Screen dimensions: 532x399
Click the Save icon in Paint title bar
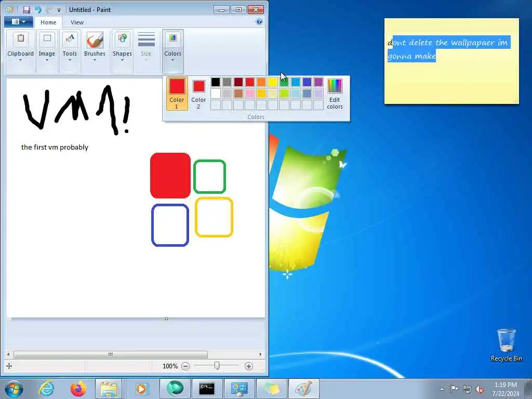26,9
